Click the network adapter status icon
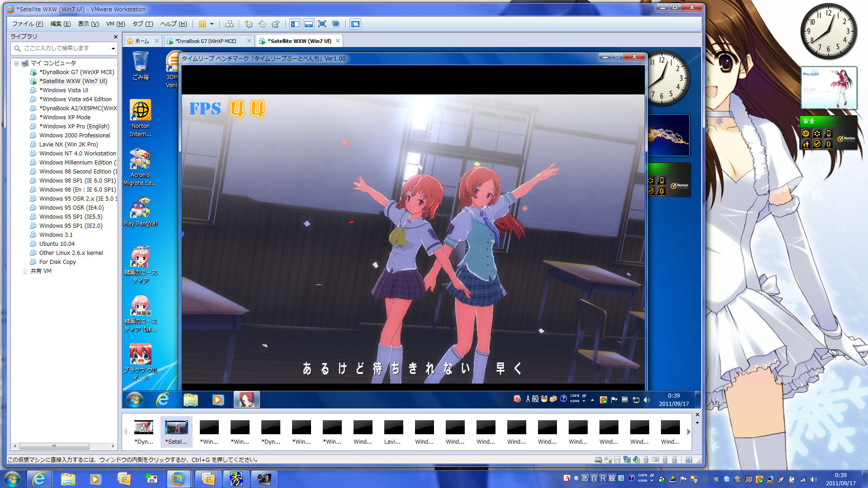Screen dimensions: 868x488 [627, 460]
